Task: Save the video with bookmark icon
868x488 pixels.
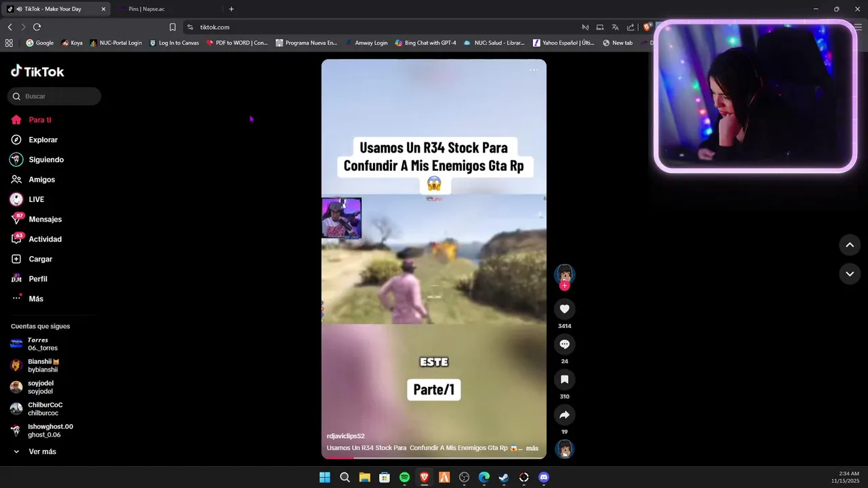Action: [564, 380]
